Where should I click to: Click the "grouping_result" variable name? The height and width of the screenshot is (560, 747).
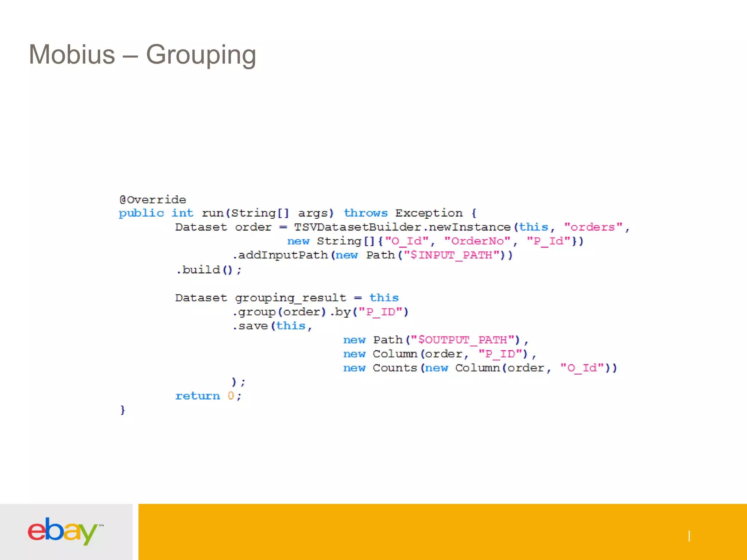[x=290, y=298]
